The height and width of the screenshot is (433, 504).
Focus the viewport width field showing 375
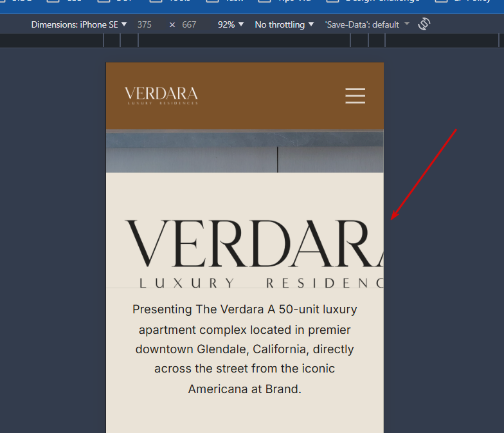point(145,24)
